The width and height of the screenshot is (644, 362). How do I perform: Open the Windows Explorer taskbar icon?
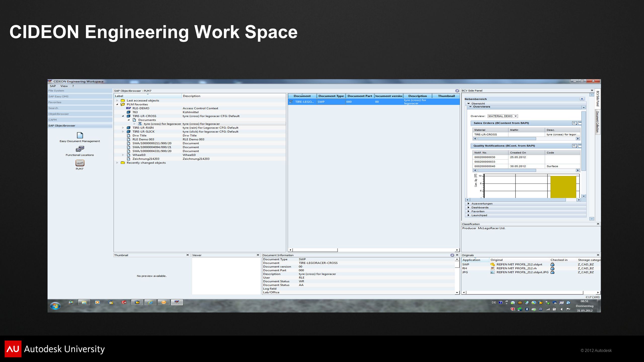click(x=84, y=302)
